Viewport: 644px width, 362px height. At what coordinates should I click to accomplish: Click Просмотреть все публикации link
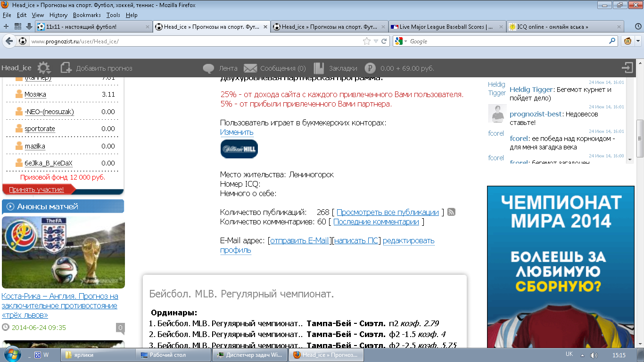point(388,213)
